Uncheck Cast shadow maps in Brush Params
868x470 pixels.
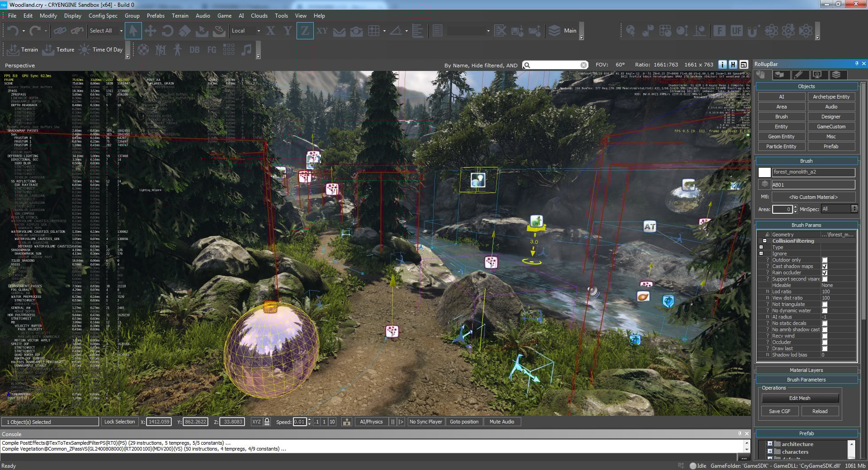pos(825,266)
